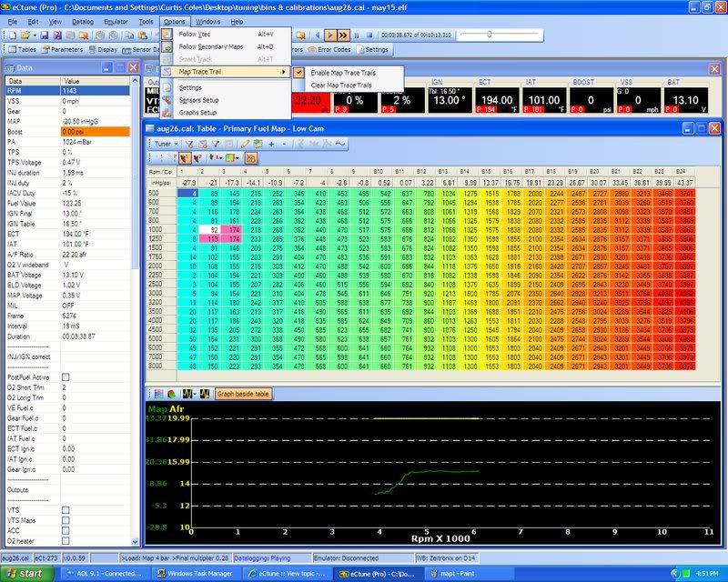Click the Graphs Setup menu icon
Image resolution: width=728 pixels, height=582 pixels.
tap(167, 113)
